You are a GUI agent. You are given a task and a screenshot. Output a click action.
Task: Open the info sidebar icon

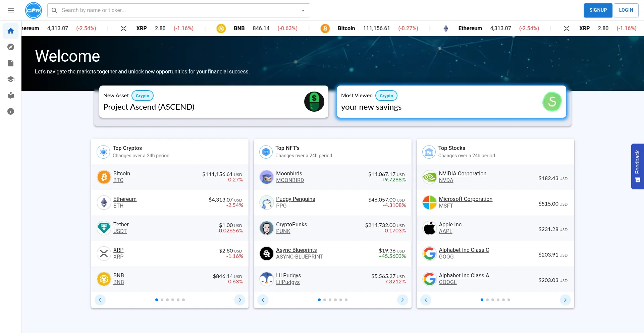(11, 111)
